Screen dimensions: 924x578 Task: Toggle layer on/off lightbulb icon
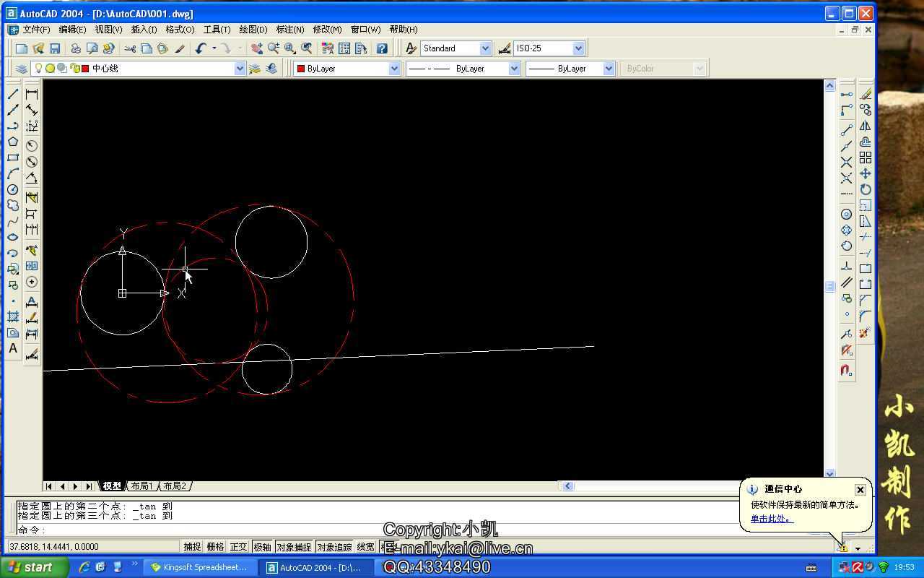tap(40, 69)
